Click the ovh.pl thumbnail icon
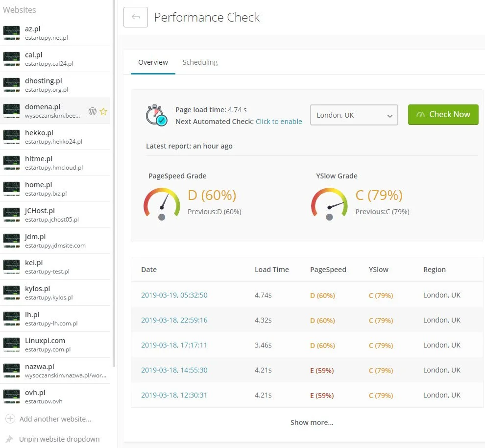This screenshot has width=485, height=448. pos(11,396)
